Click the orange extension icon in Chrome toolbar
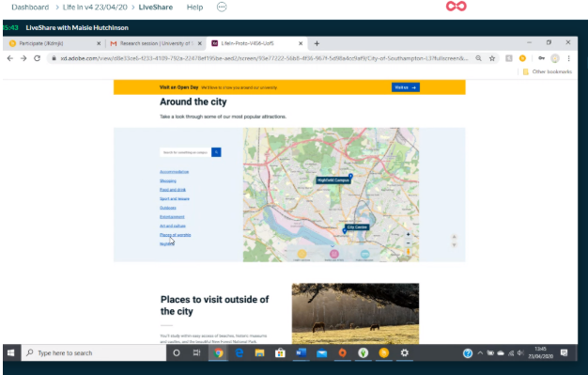 click(522, 58)
